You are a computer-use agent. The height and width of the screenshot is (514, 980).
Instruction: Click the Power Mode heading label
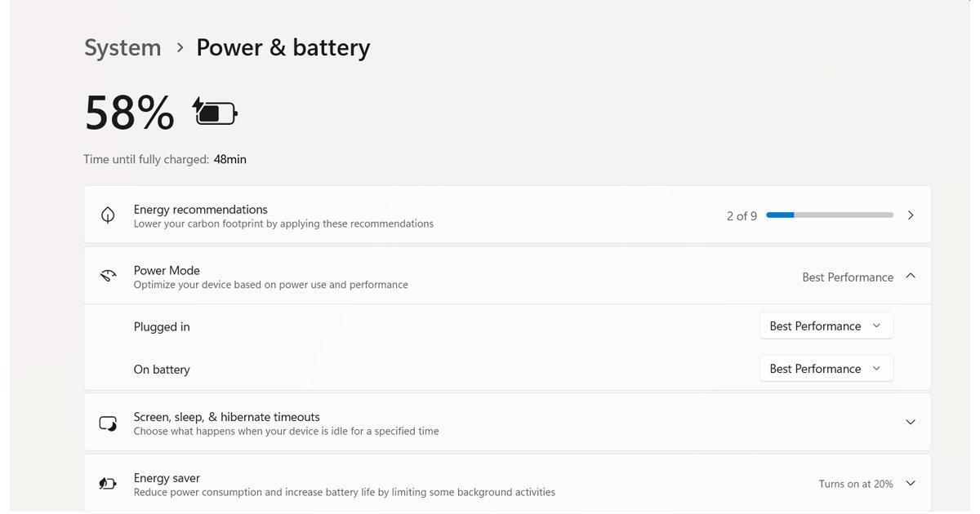pos(167,270)
